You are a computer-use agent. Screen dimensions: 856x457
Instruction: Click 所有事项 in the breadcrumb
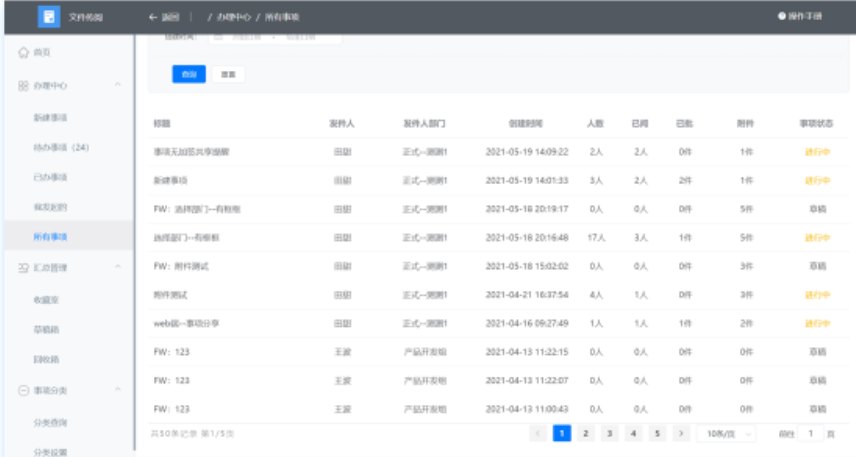282,17
